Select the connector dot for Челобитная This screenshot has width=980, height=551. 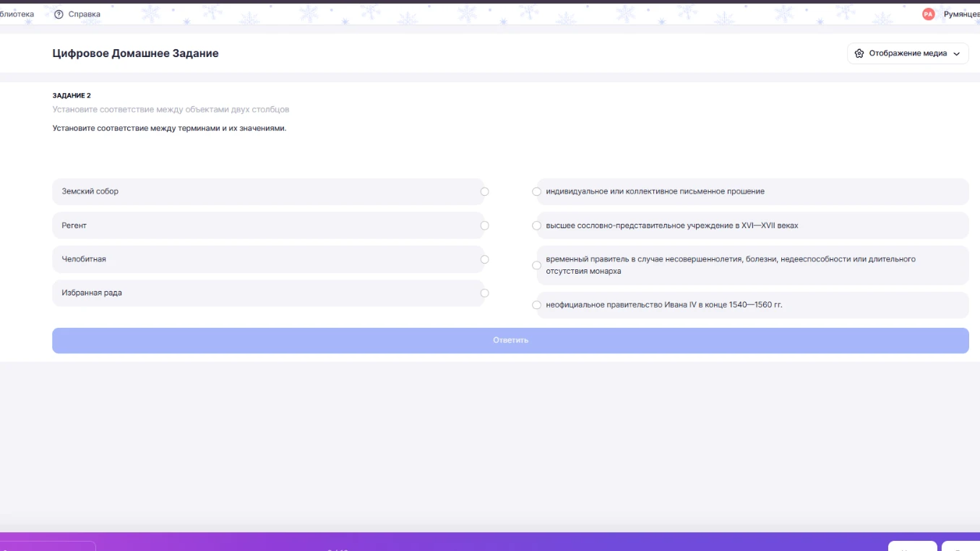coord(485,259)
